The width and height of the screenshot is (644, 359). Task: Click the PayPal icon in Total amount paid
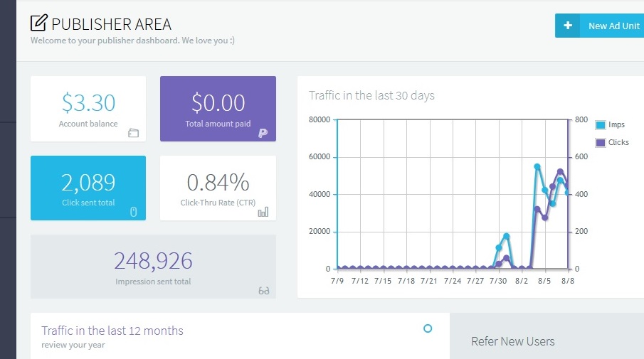[263, 133]
